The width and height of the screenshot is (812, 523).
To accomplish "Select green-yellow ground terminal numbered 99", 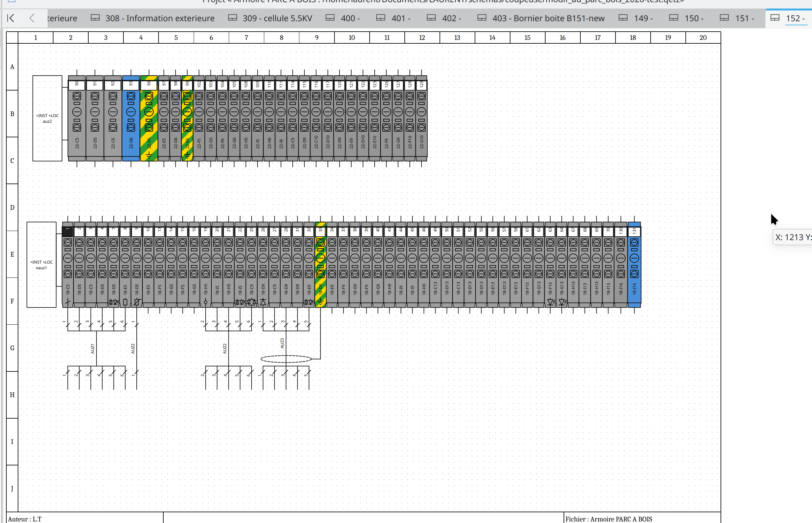I will pos(187,118).
